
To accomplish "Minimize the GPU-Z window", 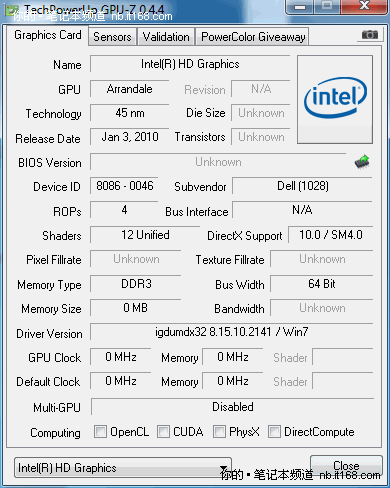I will [x=300, y=7].
